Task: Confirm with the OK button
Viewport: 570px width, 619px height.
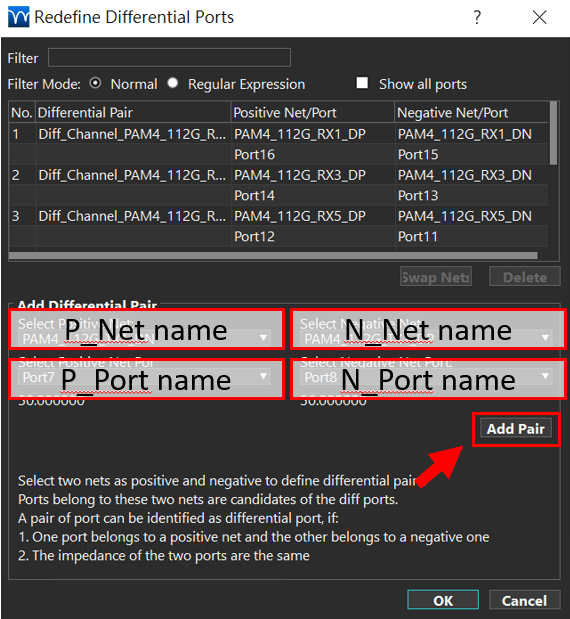Action: tap(443, 600)
